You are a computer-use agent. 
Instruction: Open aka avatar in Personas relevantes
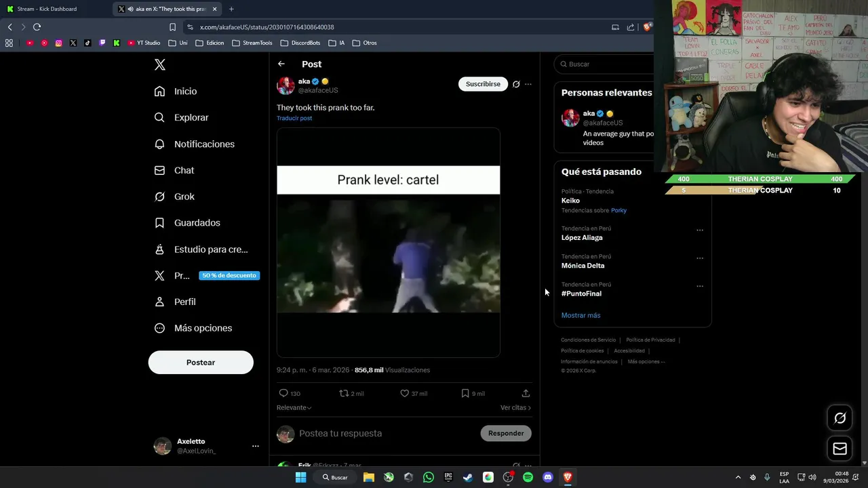coord(570,117)
